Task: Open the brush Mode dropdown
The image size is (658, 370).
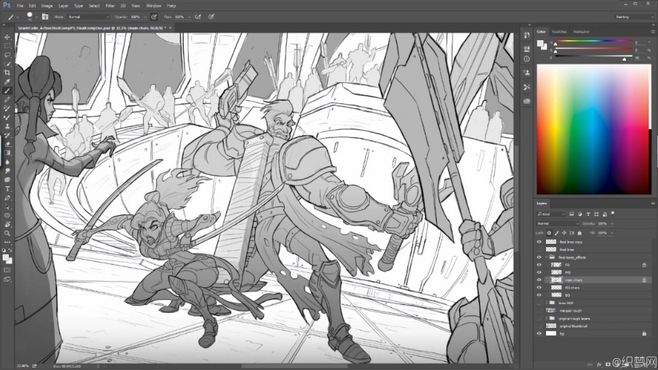Action: [x=89, y=17]
